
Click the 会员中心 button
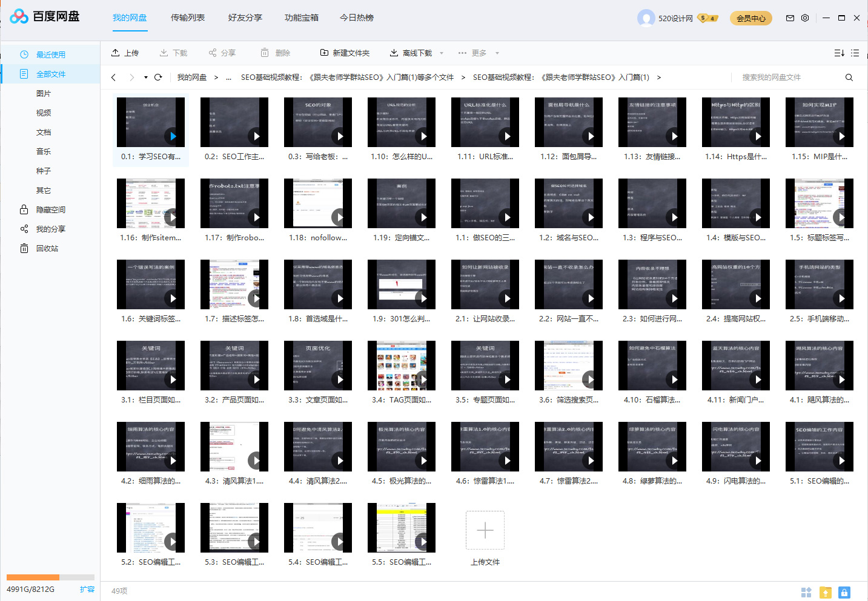pos(751,18)
